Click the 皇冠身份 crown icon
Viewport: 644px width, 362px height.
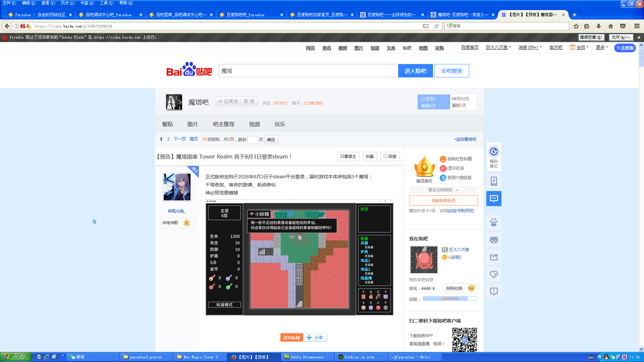click(x=424, y=167)
